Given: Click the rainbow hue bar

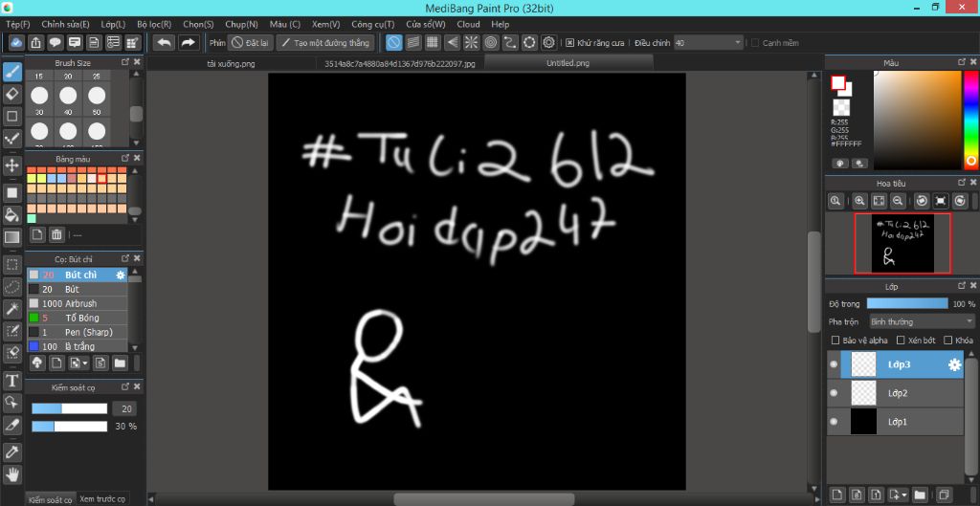Looking at the screenshot, I should click(970, 120).
